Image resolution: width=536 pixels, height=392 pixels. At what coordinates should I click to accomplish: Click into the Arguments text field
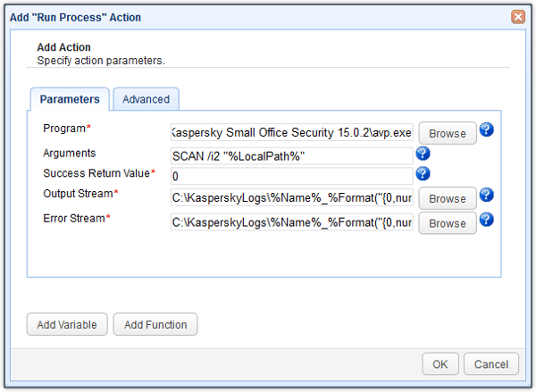(291, 154)
